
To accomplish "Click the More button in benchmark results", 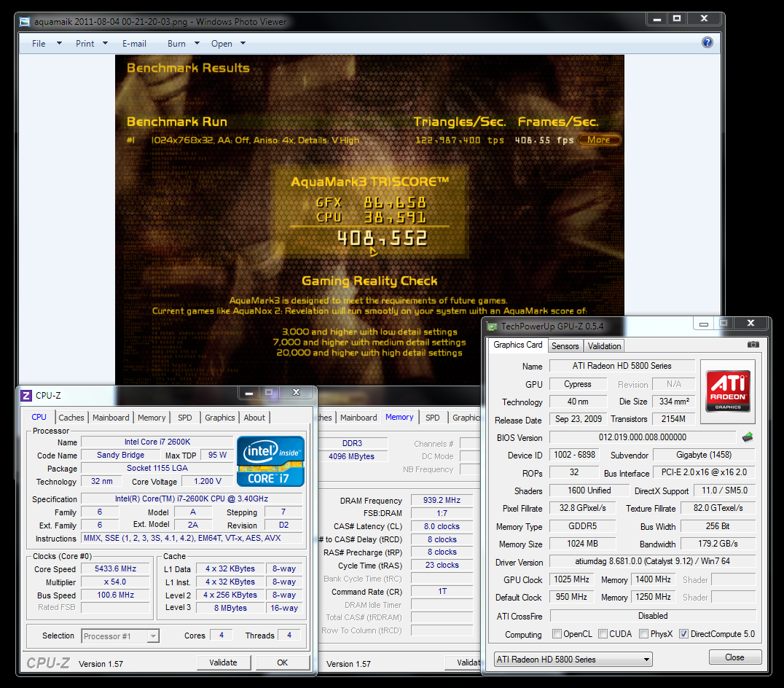I will point(599,140).
